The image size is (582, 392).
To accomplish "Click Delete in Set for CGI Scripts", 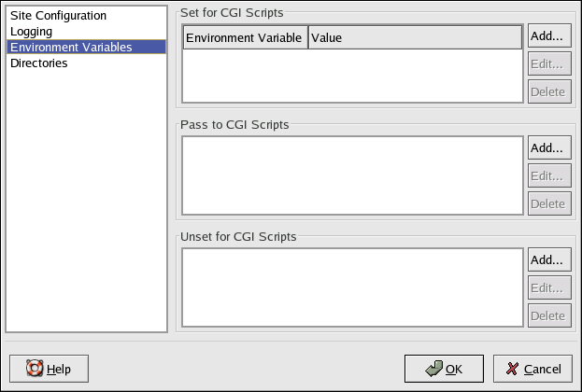I will tap(549, 91).
